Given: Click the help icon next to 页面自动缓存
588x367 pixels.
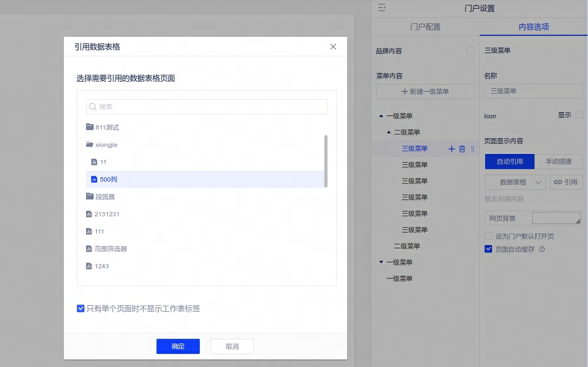Looking at the screenshot, I should [x=542, y=249].
